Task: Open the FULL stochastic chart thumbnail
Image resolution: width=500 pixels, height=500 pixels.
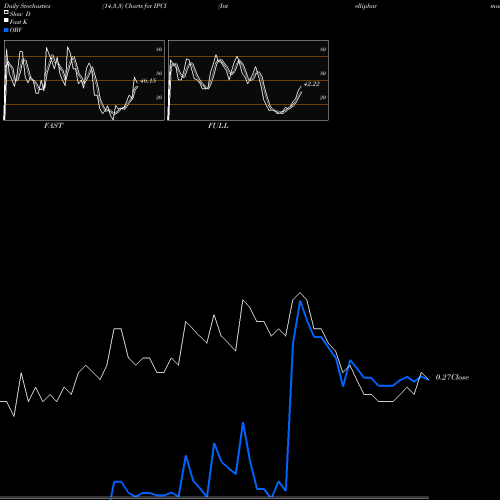Action: pyautogui.click(x=248, y=80)
